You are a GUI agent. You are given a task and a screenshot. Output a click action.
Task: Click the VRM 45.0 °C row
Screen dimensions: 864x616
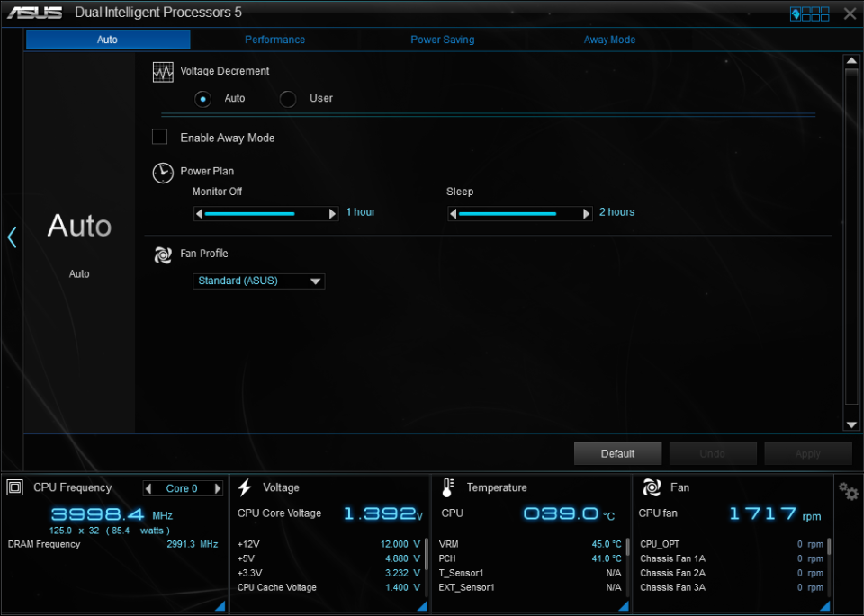530,544
